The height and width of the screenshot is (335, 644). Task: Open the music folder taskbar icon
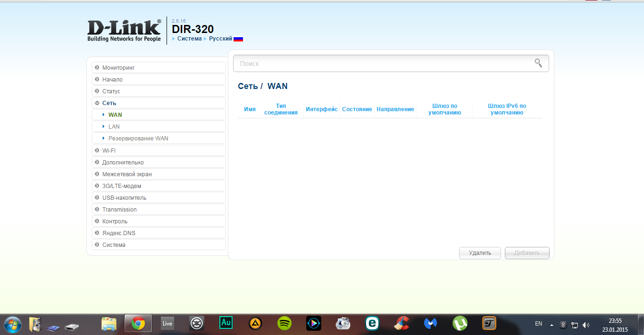coord(35,324)
